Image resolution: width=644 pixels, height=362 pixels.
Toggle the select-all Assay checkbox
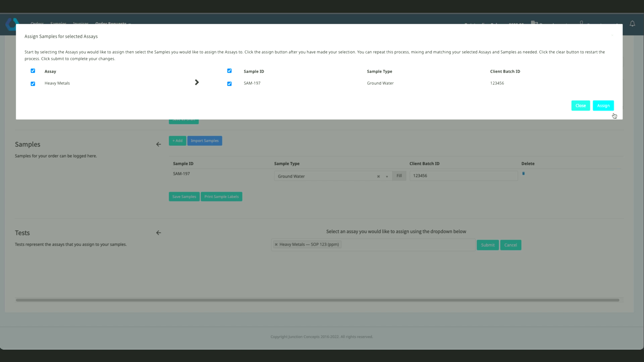(x=33, y=71)
